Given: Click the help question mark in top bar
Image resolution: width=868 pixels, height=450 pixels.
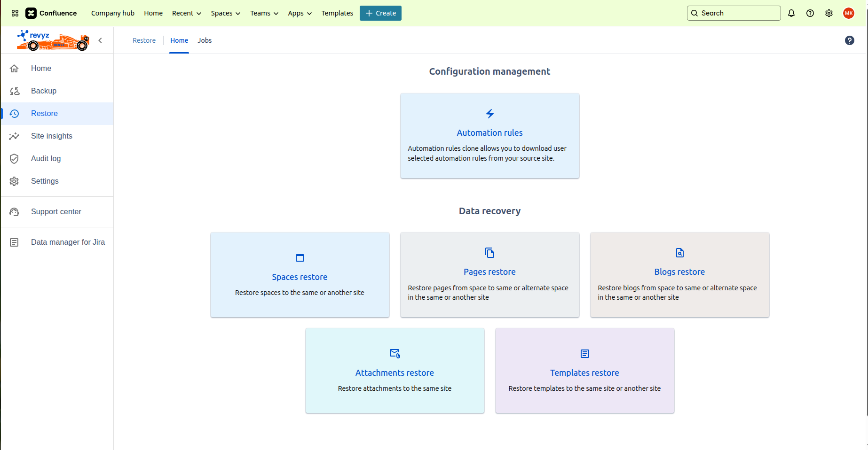Looking at the screenshot, I should [x=810, y=13].
